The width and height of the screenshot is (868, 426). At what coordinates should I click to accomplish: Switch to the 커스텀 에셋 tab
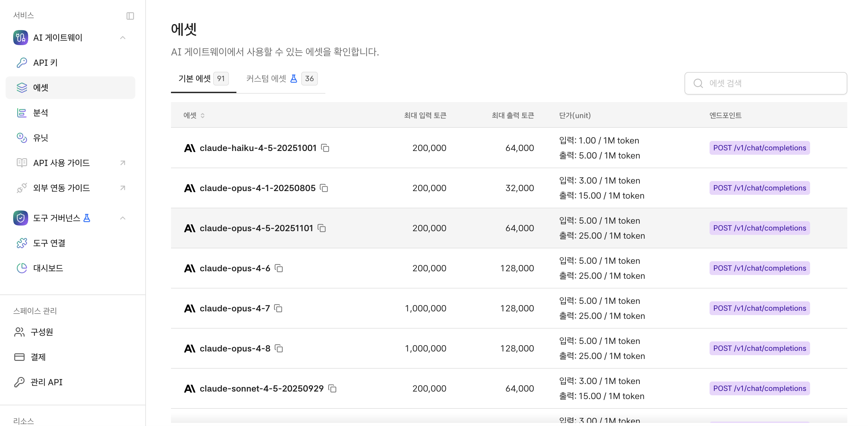[282, 79]
